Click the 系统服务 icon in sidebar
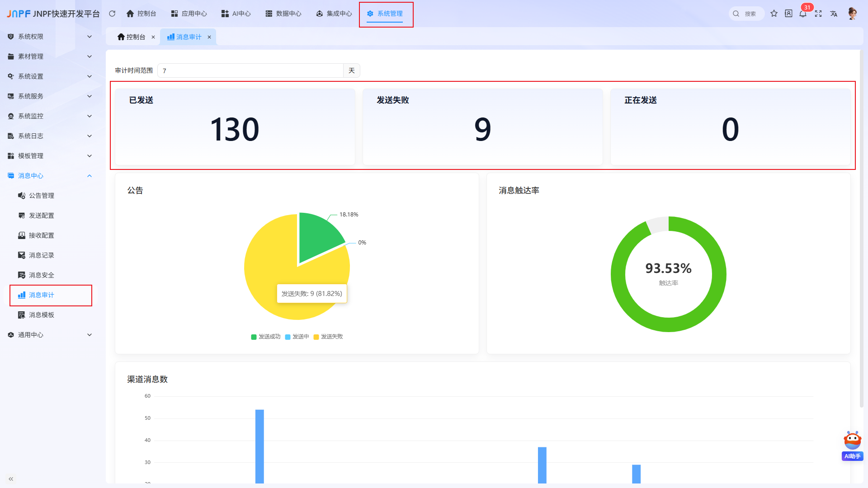 click(11, 96)
